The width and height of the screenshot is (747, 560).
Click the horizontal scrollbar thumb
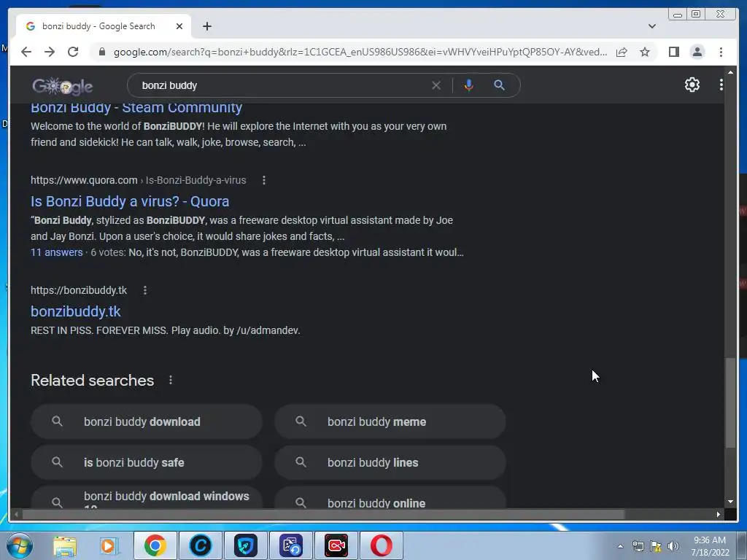pos(323,514)
